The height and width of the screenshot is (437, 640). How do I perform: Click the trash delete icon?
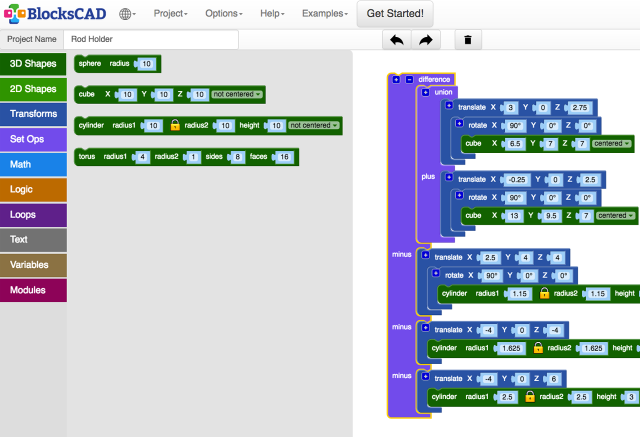coord(467,40)
